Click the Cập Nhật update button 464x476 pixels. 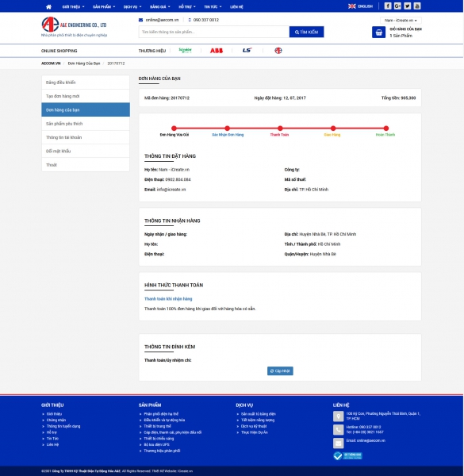click(x=280, y=371)
